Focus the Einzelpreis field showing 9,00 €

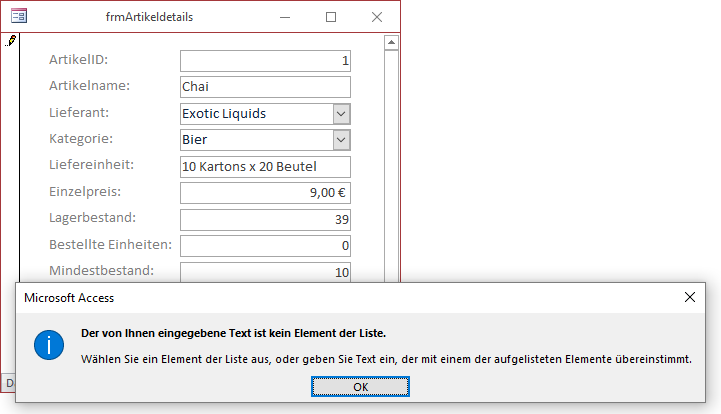(265, 193)
